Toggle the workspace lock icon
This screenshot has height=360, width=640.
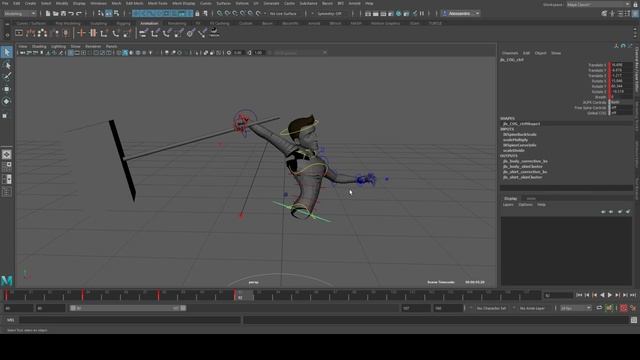pos(636,4)
